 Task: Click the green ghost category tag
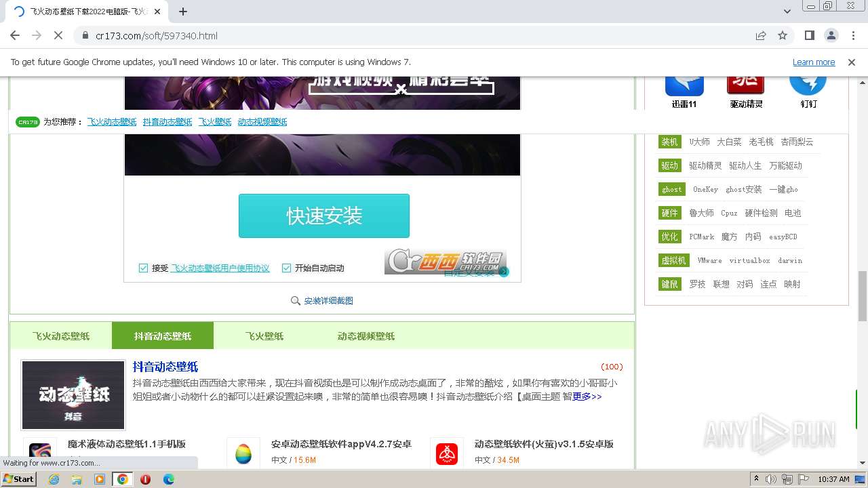coord(672,189)
